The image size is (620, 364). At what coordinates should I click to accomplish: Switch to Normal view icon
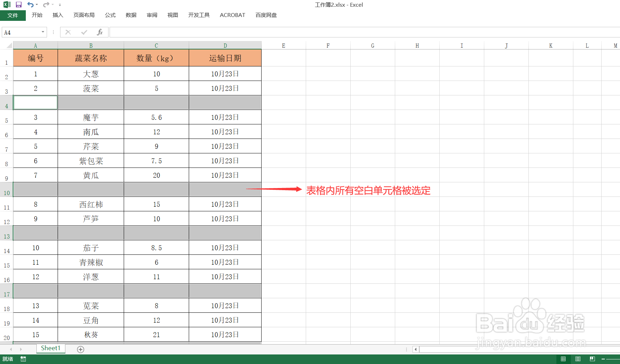(x=563, y=359)
